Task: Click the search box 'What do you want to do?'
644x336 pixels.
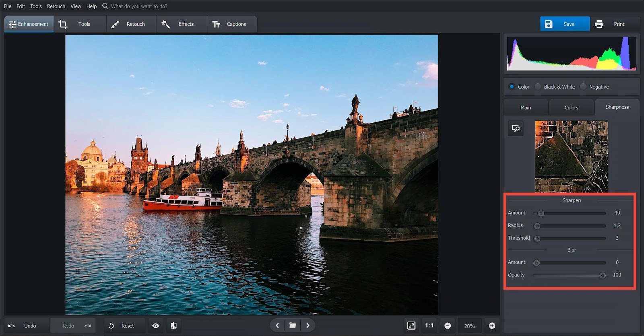Action: click(139, 6)
